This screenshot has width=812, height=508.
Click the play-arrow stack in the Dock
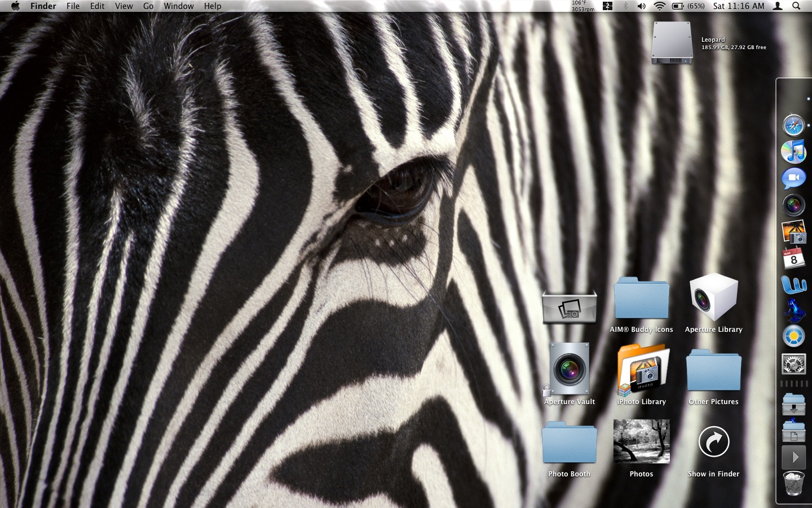click(x=793, y=457)
